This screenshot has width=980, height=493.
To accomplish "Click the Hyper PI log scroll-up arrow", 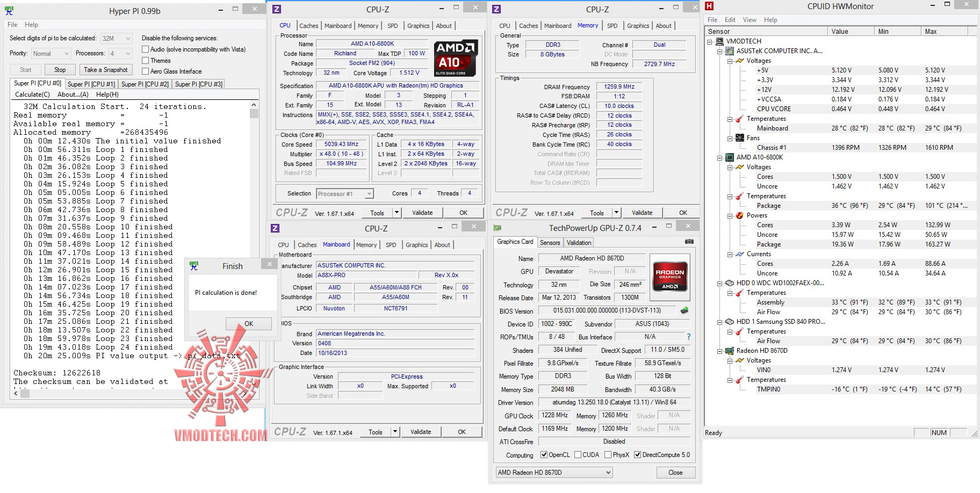I will click(x=254, y=105).
